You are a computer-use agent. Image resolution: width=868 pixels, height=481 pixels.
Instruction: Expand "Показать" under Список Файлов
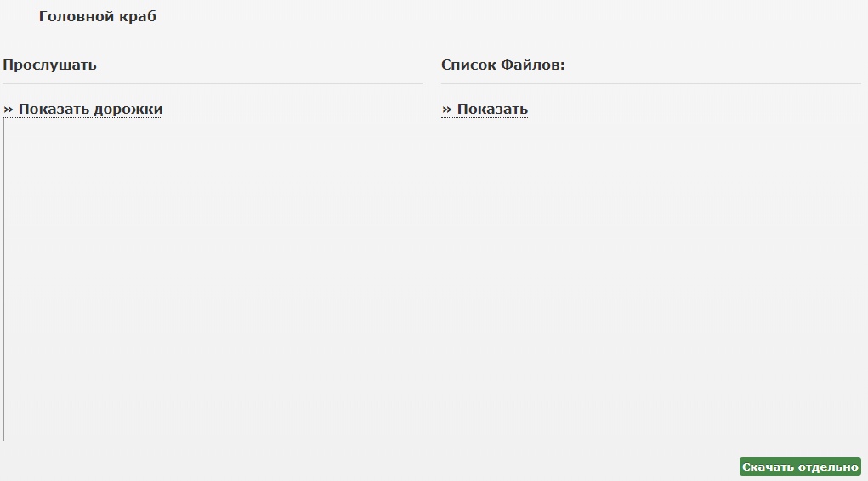485,109
